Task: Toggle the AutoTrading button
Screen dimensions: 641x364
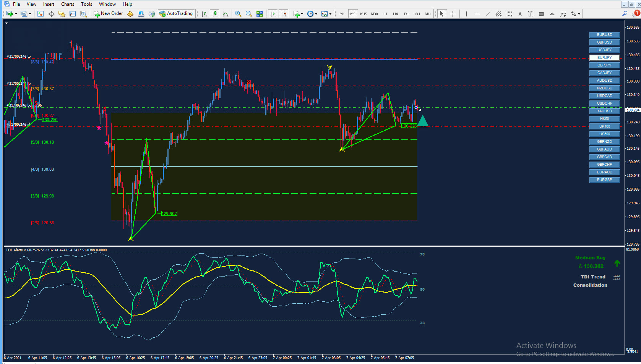Action: tap(176, 14)
